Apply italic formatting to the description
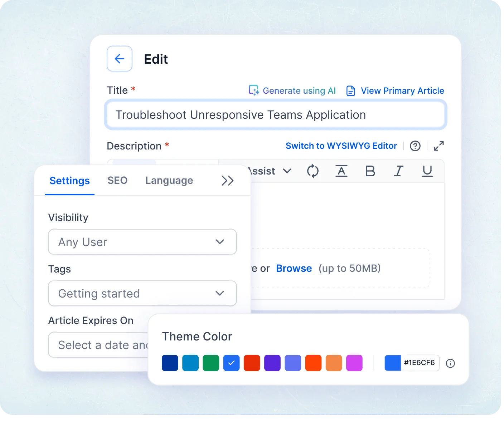Viewport: 504px width, 427px height. tap(398, 171)
